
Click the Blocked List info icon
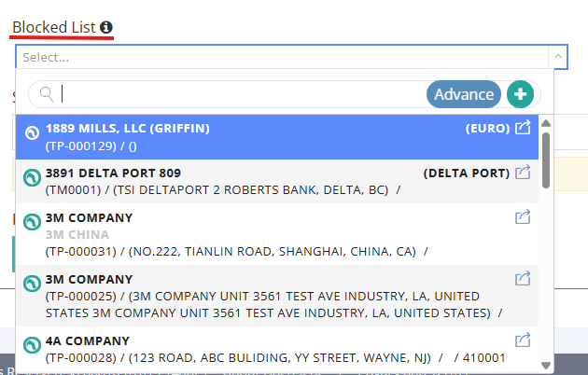[x=106, y=27]
